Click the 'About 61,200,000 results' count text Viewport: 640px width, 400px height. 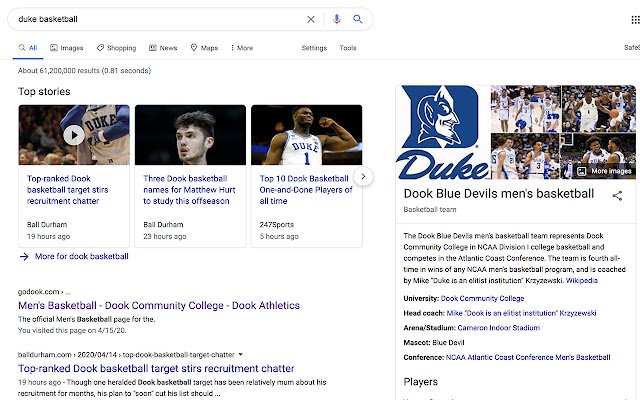click(x=84, y=71)
